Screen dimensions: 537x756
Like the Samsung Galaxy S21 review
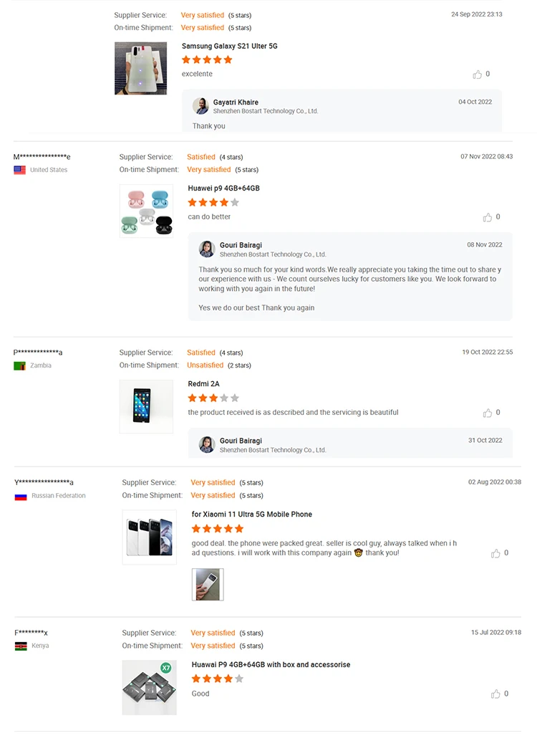point(478,75)
